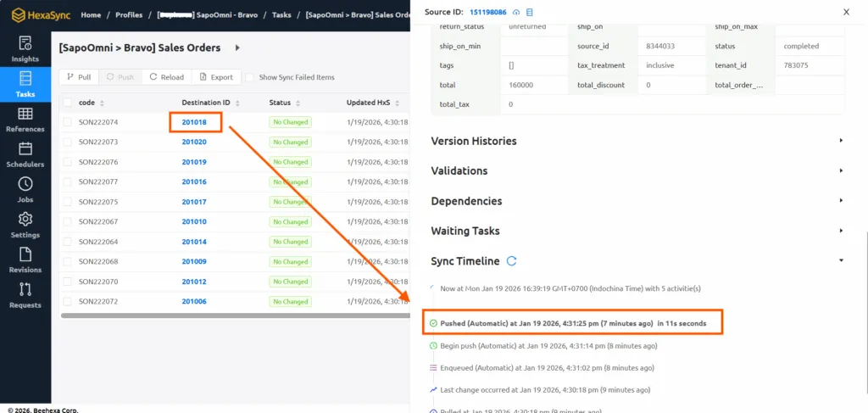The image size is (868, 413).
Task: Open the Insights sidebar icon
Action: coord(25,43)
